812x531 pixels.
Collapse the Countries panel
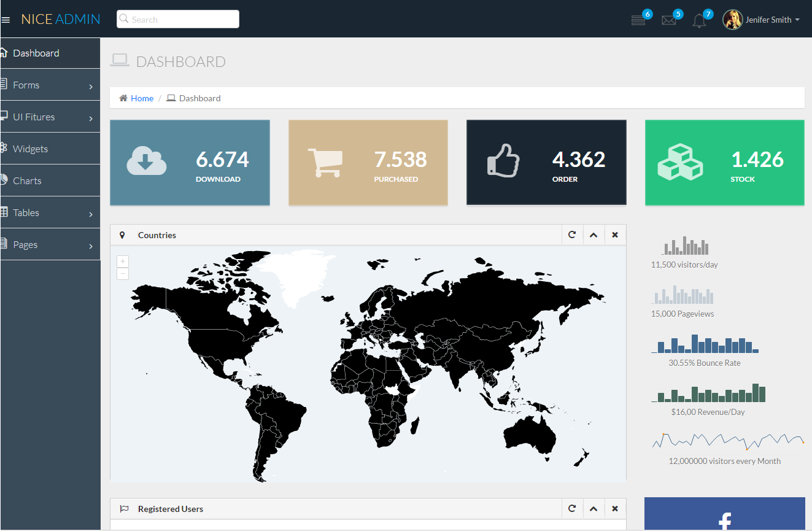coord(594,234)
